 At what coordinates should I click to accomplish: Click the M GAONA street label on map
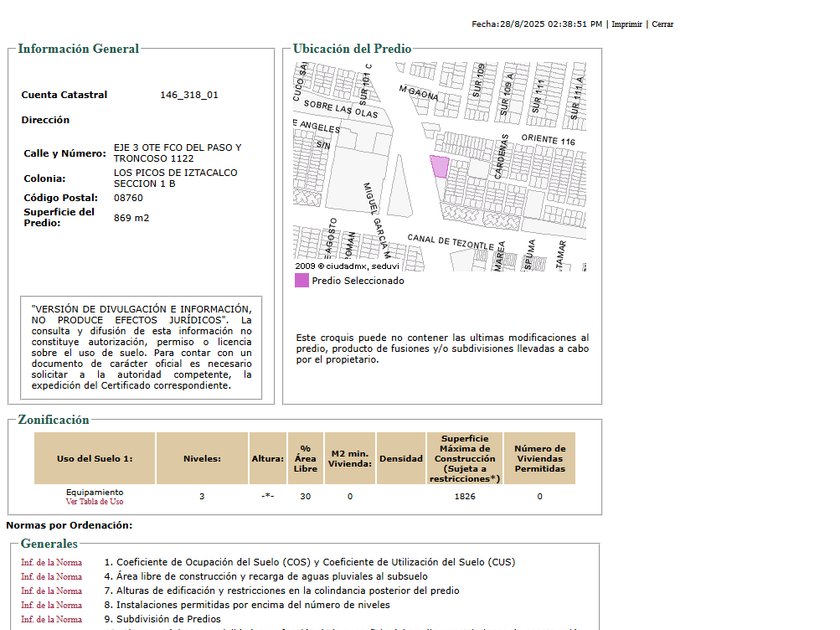pyautogui.click(x=418, y=92)
